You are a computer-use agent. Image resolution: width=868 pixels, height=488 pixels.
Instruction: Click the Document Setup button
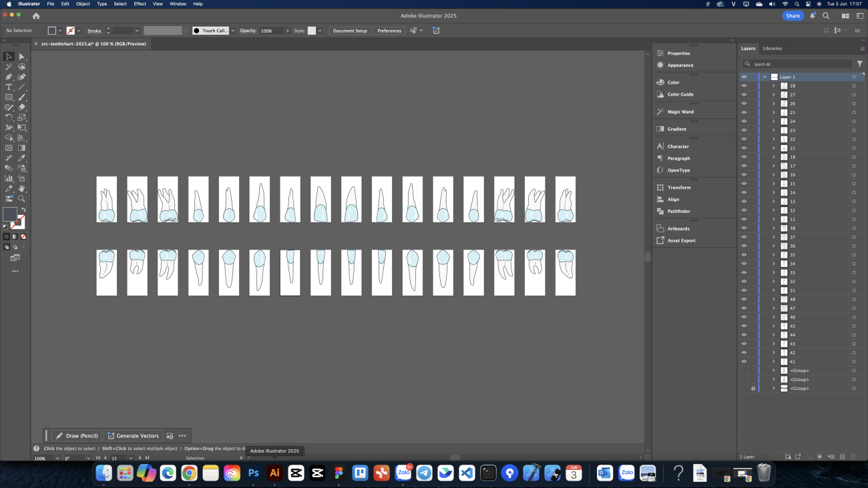(x=350, y=31)
